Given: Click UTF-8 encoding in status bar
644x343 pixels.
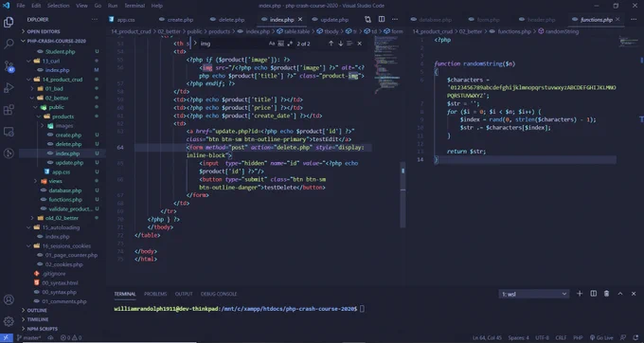Looking at the screenshot, I should point(542,337).
